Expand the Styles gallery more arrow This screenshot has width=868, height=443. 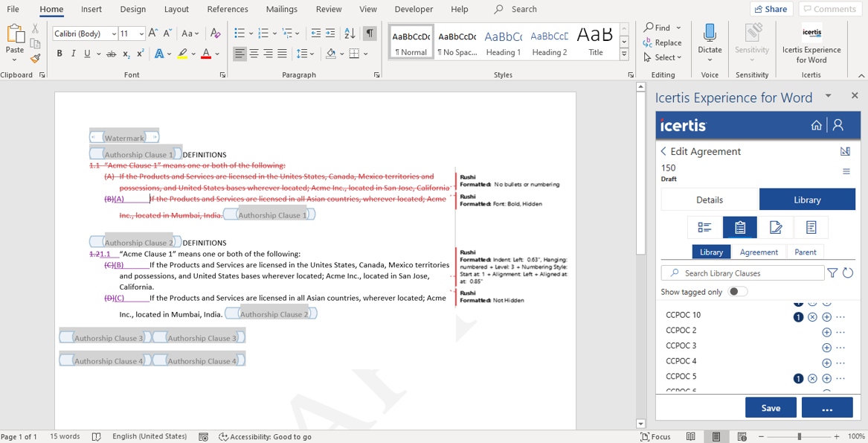[624, 55]
